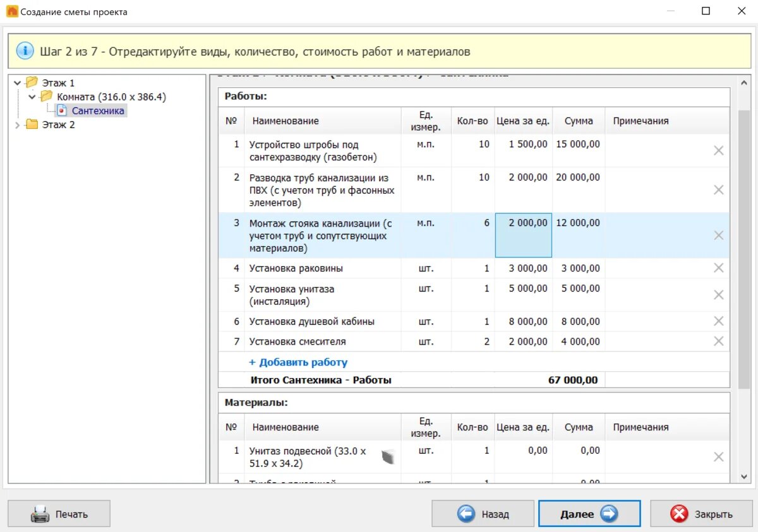Click 3D model icon of 'Унитаз подвесной'
The image size is (758, 532).
point(388,457)
